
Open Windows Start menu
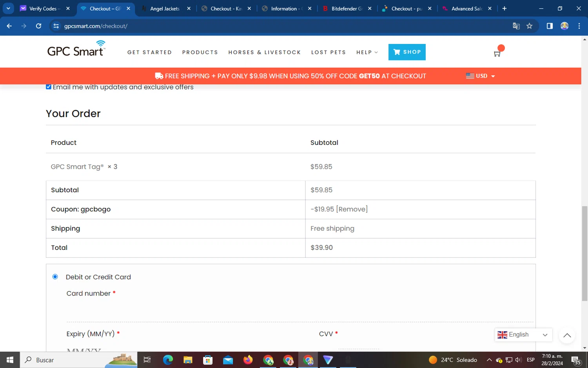pos(10,360)
